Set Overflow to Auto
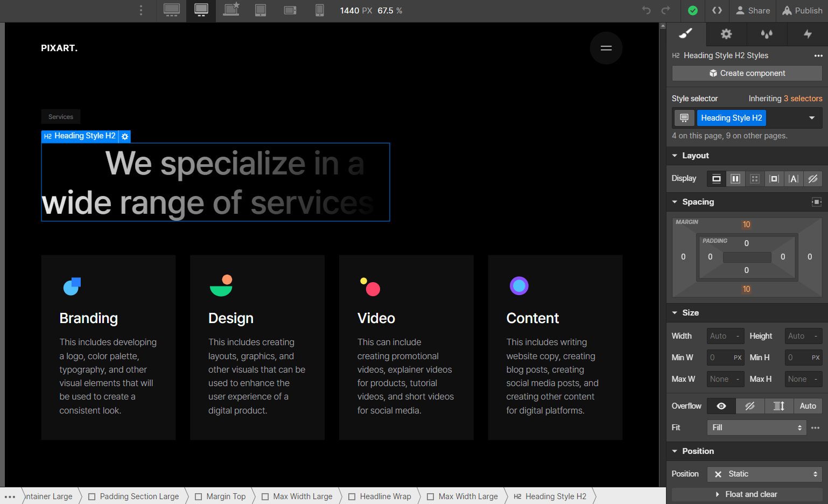This screenshot has width=828, height=504. pos(808,406)
